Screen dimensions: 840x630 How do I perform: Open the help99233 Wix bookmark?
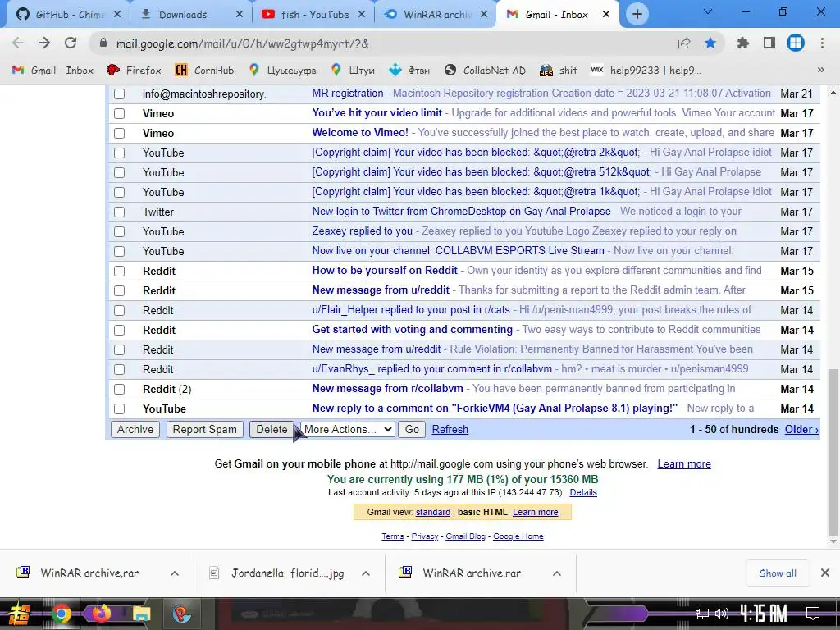[646, 71]
